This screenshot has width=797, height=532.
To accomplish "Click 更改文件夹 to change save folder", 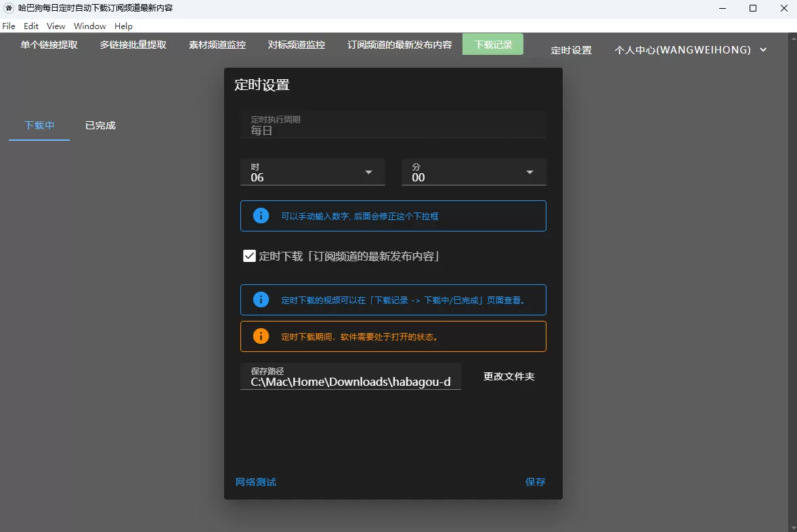I will click(509, 376).
